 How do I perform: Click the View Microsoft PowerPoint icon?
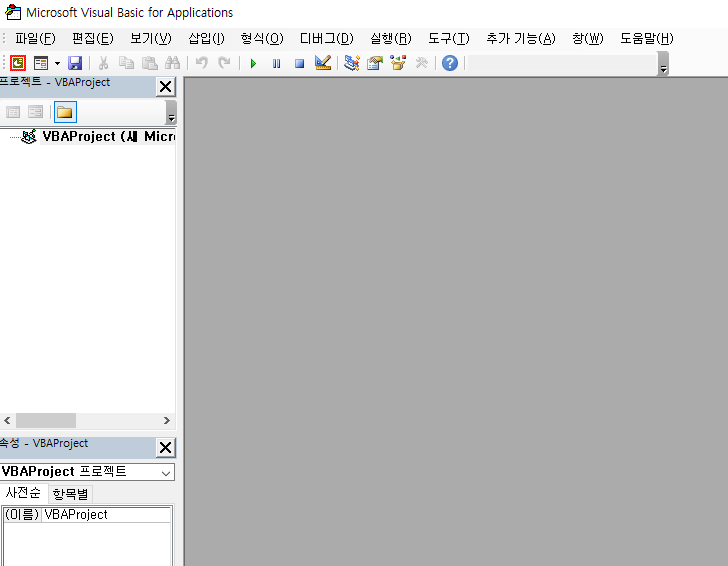click(18, 63)
